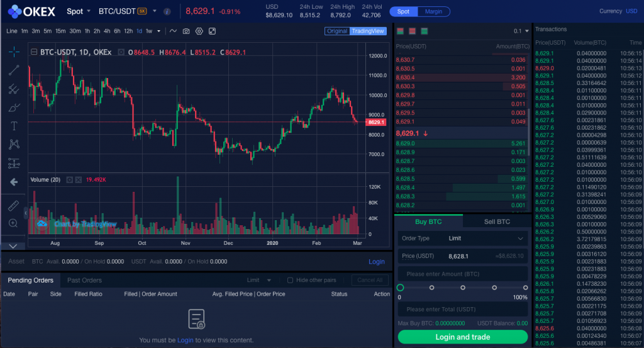
Task: Switch chart to Original view
Action: (337, 31)
